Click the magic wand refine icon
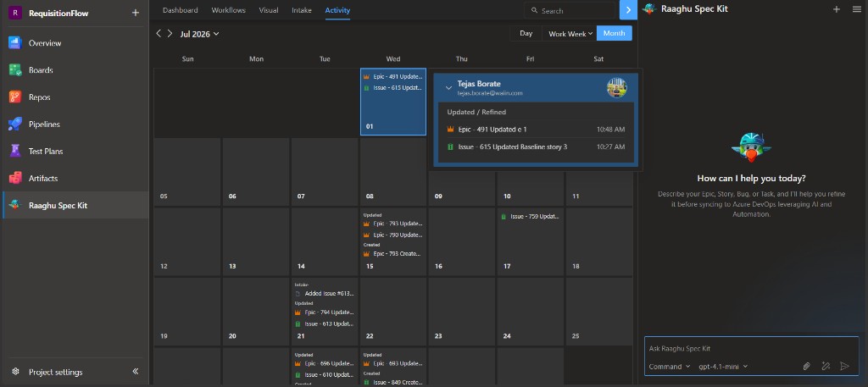Image resolution: width=868 pixels, height=387 pixels. [x=826, y=366]
